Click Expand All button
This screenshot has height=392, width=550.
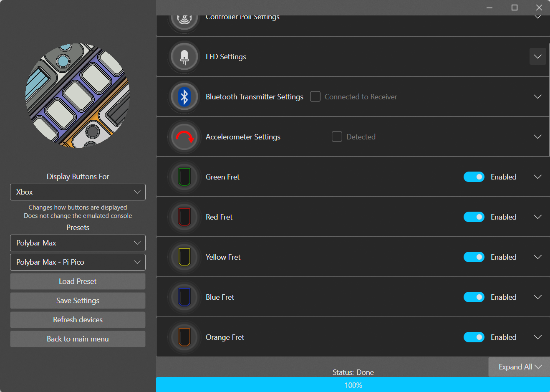tap(519, 367)
